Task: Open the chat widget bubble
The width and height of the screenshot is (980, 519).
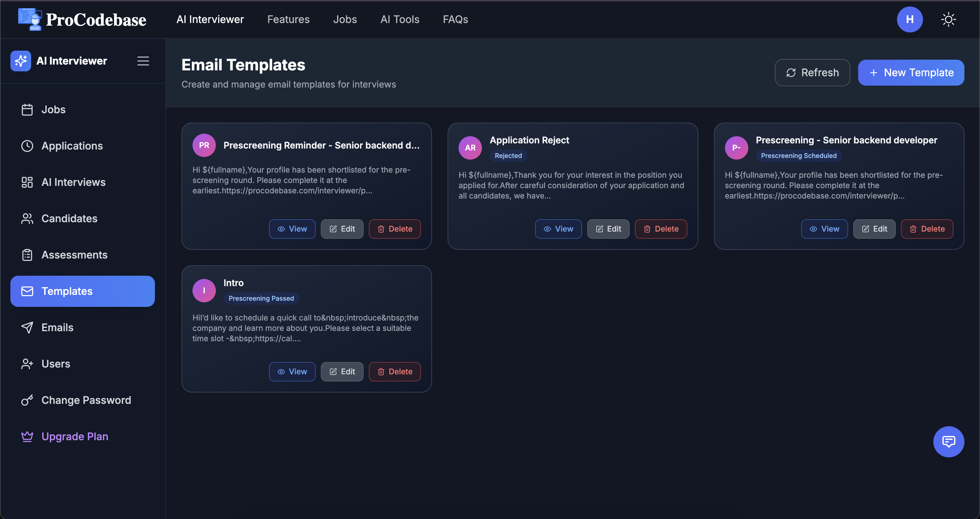Action: point(949,442)
